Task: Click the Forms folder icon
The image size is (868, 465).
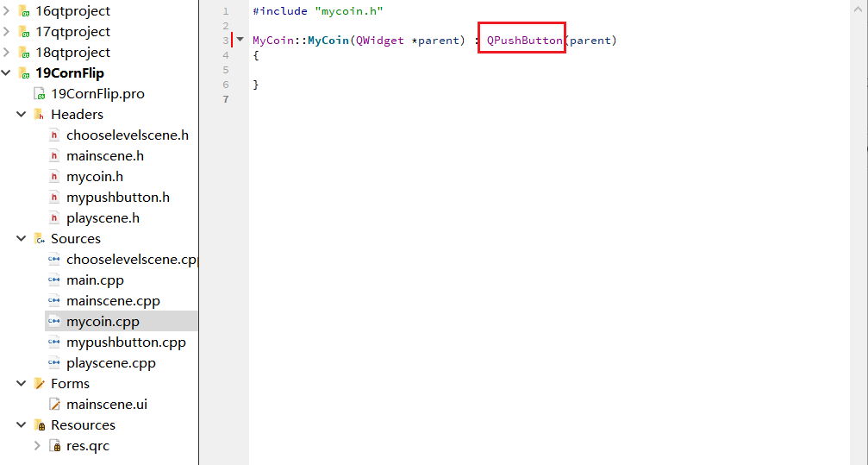Action: click(x=40, y=384)
